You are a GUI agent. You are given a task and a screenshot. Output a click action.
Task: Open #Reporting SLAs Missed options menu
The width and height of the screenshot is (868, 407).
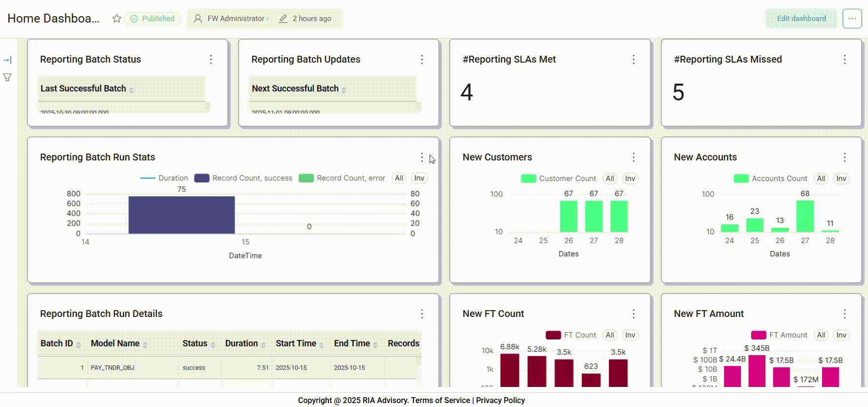[845, 59]
